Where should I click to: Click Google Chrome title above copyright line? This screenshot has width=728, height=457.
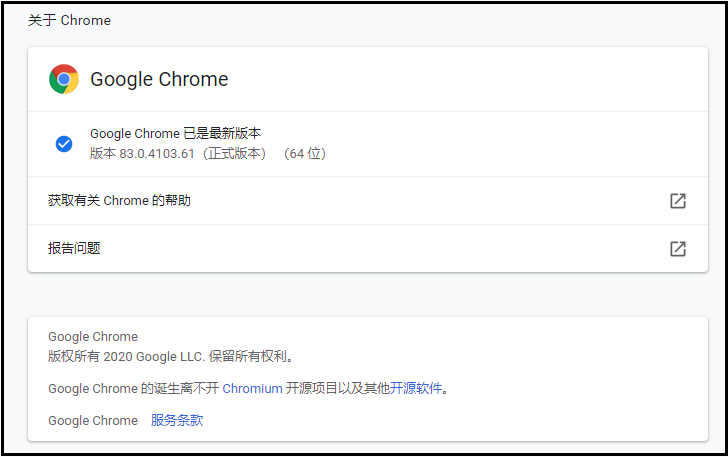[93, 337]
